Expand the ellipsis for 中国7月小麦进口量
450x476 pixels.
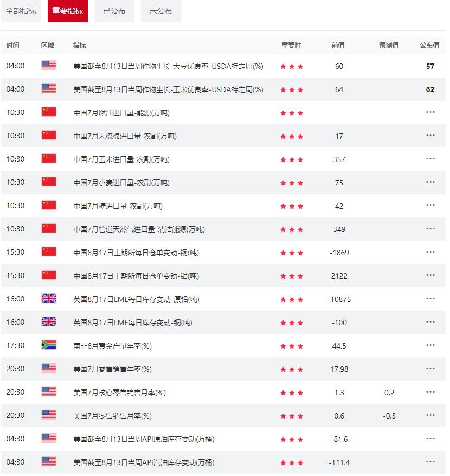click(430, 182)
